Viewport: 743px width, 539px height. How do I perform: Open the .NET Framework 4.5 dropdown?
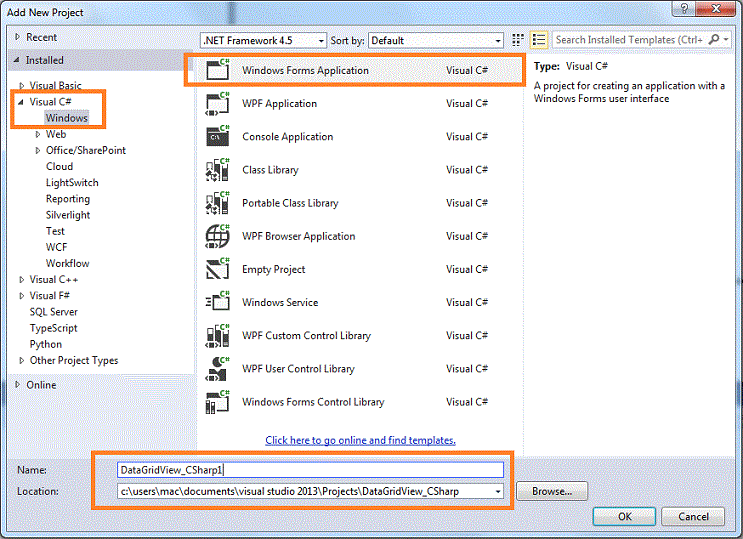coord(263,41)
